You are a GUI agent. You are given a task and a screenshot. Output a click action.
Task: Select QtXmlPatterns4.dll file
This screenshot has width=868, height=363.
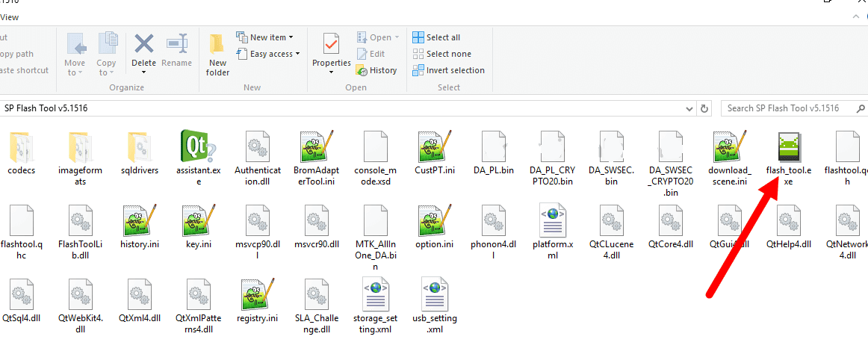tap(198, 306)
